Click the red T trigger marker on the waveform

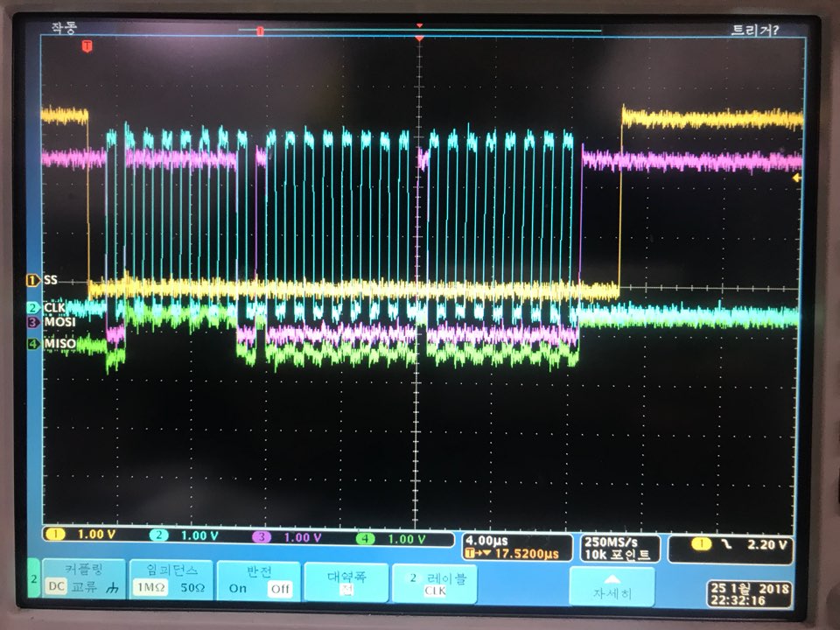tap(87, 46)
